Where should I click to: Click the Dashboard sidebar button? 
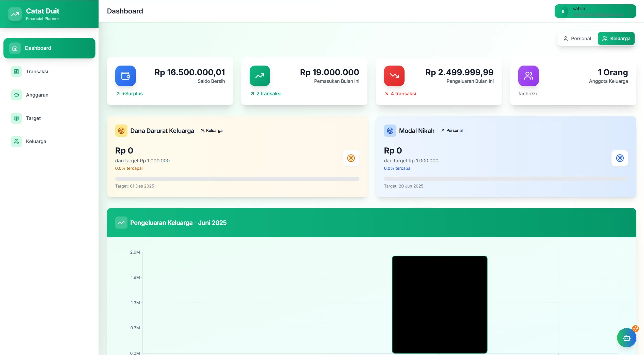tap(49, 48)
